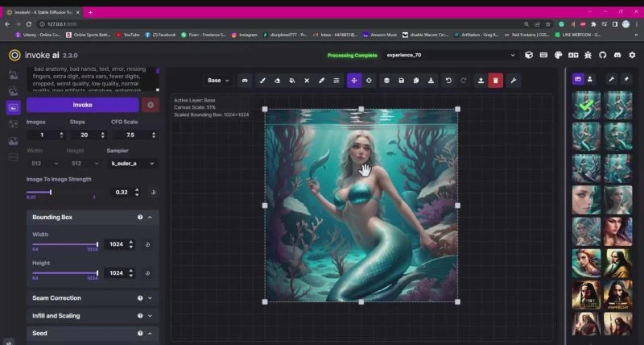Switch gallery to user uploads view
644x345 pixels.
click(590, 79)
